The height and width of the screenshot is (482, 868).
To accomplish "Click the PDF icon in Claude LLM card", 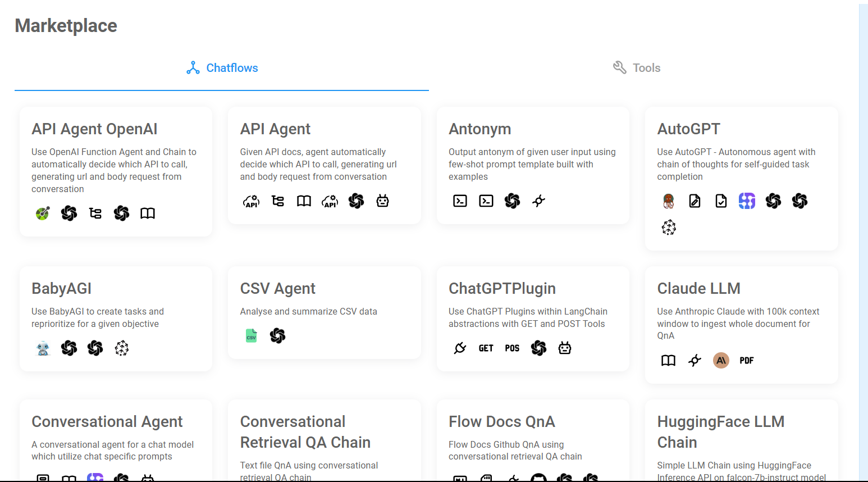I will pos(747,361).
